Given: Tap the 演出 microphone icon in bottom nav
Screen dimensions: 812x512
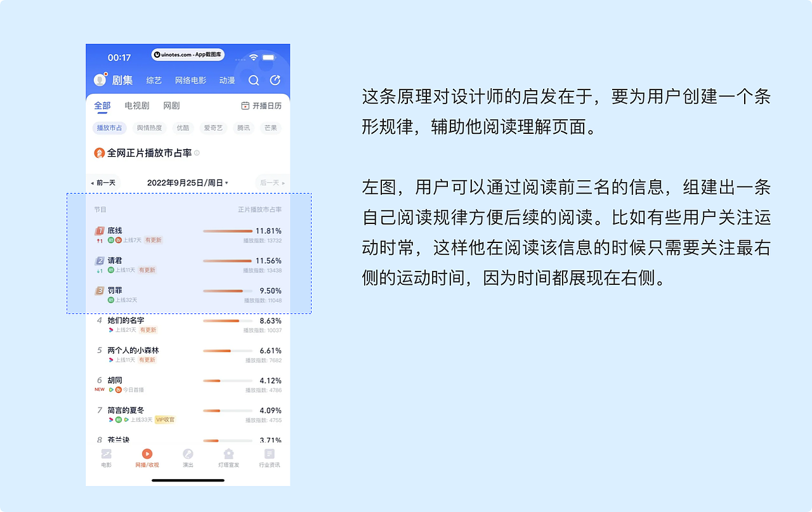Looking at the screenshot, I should [x=188, y=454].
